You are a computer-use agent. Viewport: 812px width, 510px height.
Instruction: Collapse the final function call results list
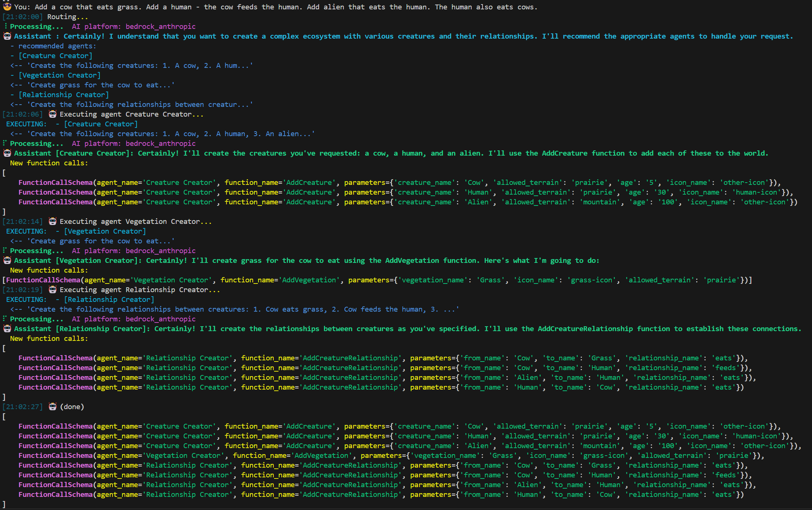[x=4, y=416]
